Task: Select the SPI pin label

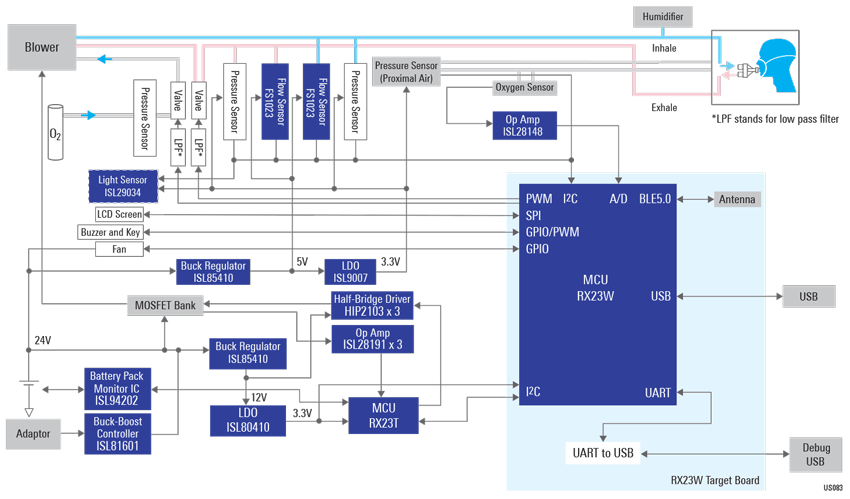Action: coord(533,216)
